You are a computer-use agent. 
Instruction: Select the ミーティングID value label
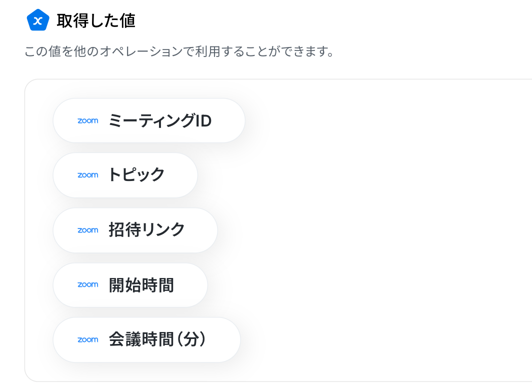160,120
